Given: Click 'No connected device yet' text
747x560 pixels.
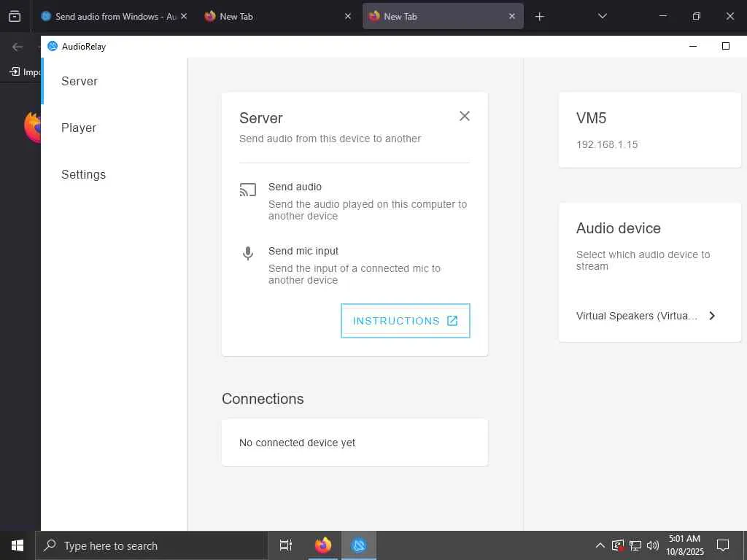Looking at the screenshot, I should pos(298,443).
